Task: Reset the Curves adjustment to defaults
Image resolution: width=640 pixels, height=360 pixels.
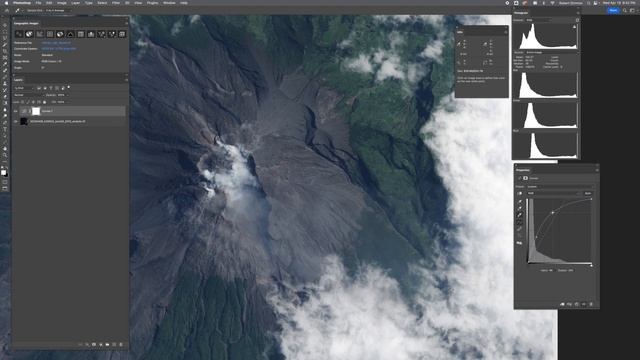Action: [x=576, y=304]
